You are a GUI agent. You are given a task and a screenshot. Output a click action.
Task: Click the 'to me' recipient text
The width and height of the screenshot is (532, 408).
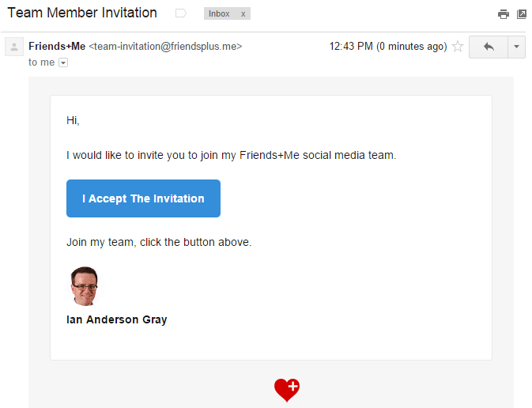click(x=41, y=62)
